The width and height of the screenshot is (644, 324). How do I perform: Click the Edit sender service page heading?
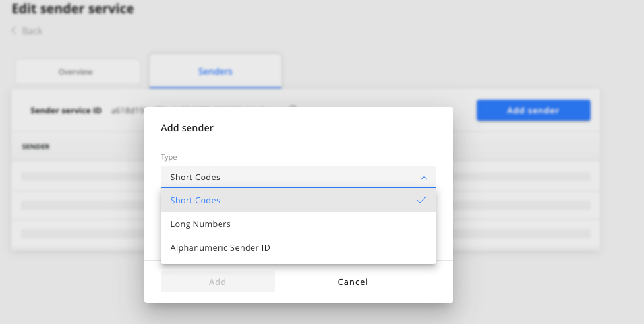73,9
